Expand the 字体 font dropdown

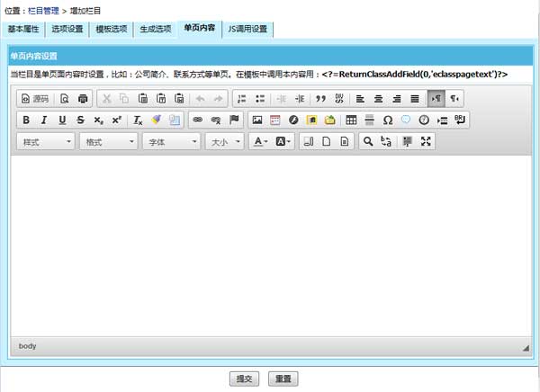[x=170, y=141]
